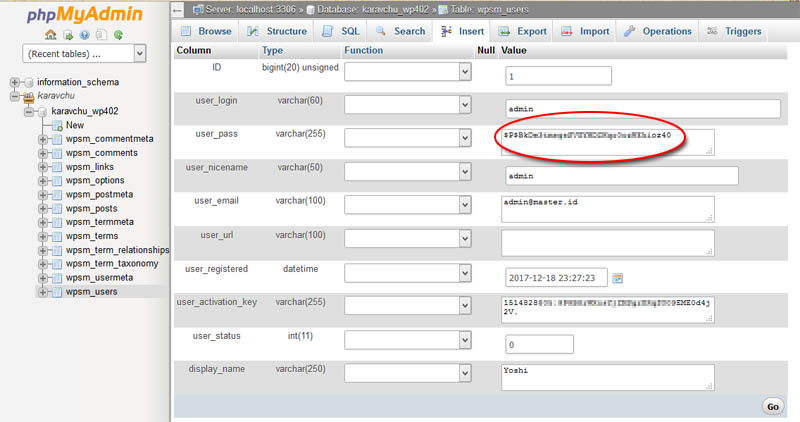The width and height of the screenshot is (800, 422).
Task: Click the table icon beside wpsm_usermeta
Action: tap(57, 278)
